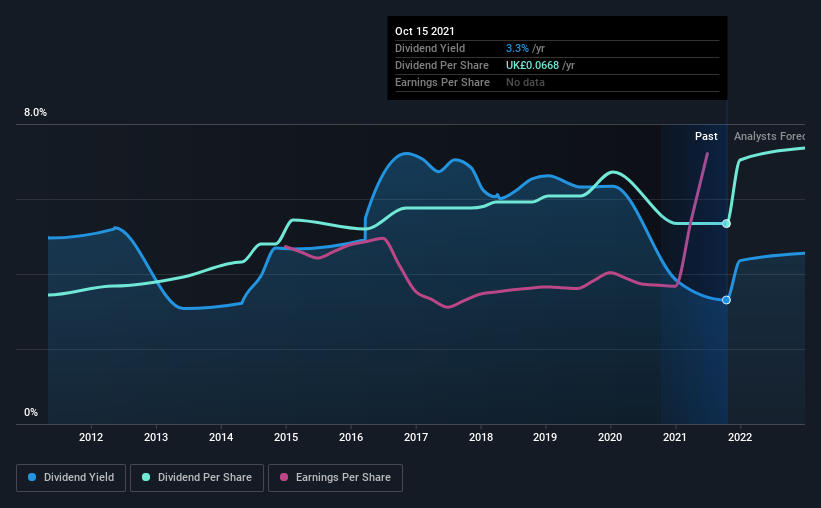
Task: Click the tooltip Dividend Per Share row label
Action: [x=442, y=65]
